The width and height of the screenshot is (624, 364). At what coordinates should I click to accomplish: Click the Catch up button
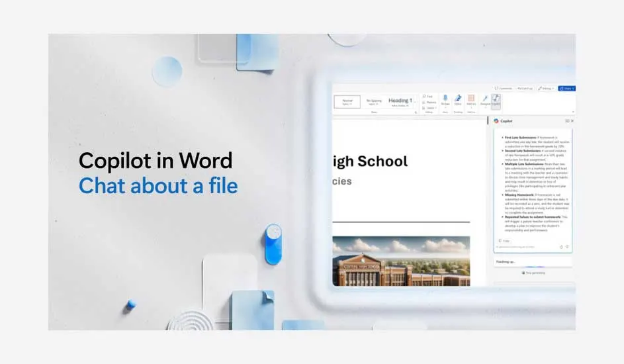tap(525, 87)
